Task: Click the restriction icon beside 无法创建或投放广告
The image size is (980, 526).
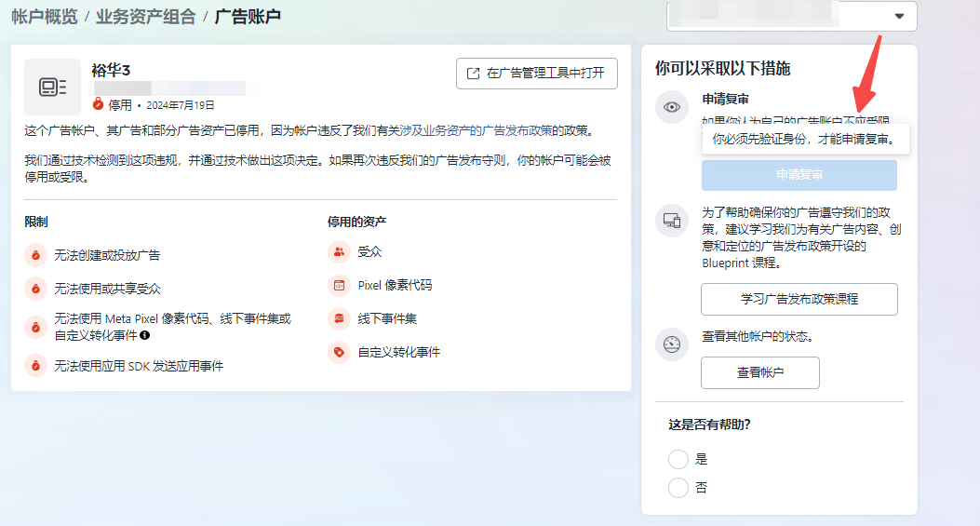Action: point(35,255)
